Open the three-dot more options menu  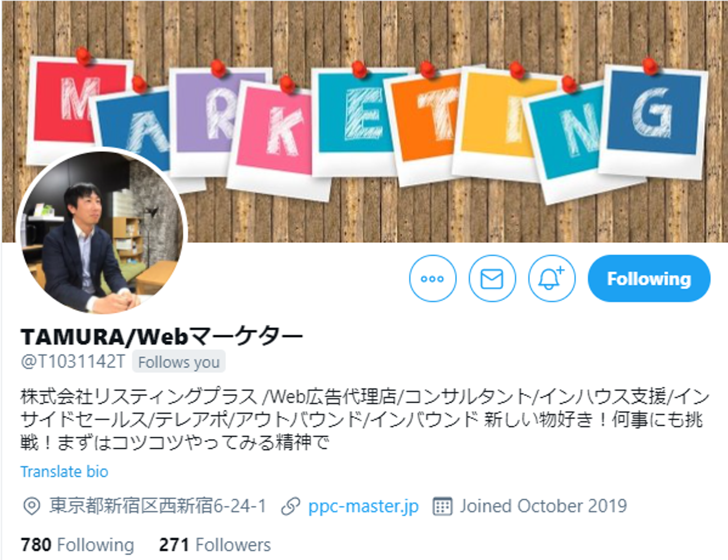point(432,278)
